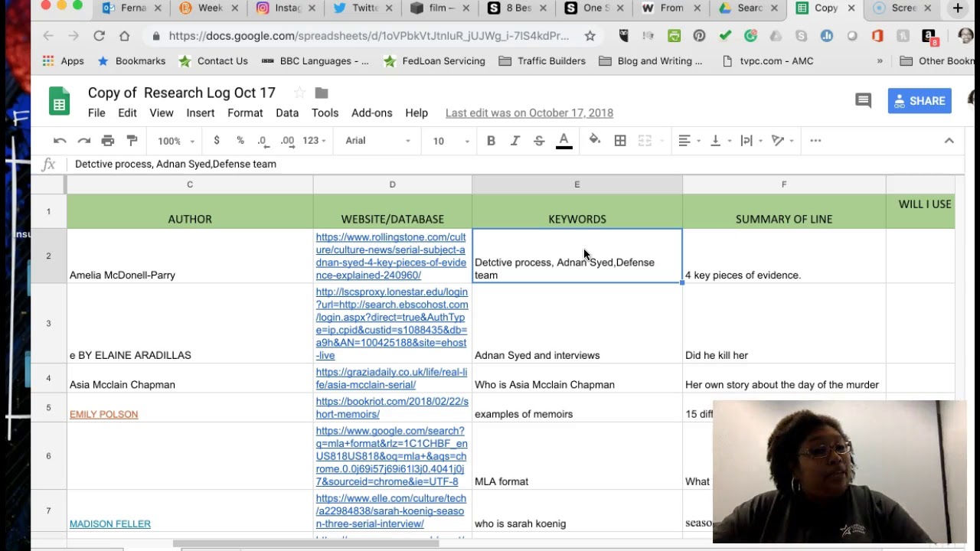
Task: Open a new browser tab
Action: coord(958,8)
